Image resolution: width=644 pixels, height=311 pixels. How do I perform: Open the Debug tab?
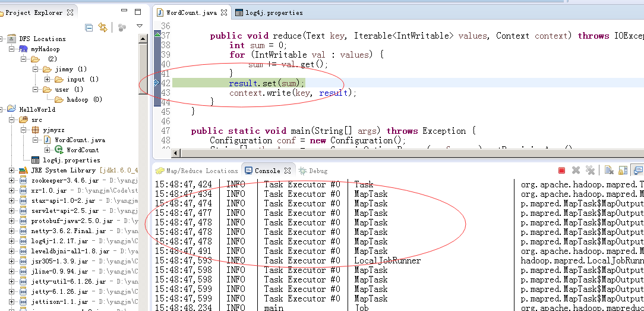pos(313,171)
